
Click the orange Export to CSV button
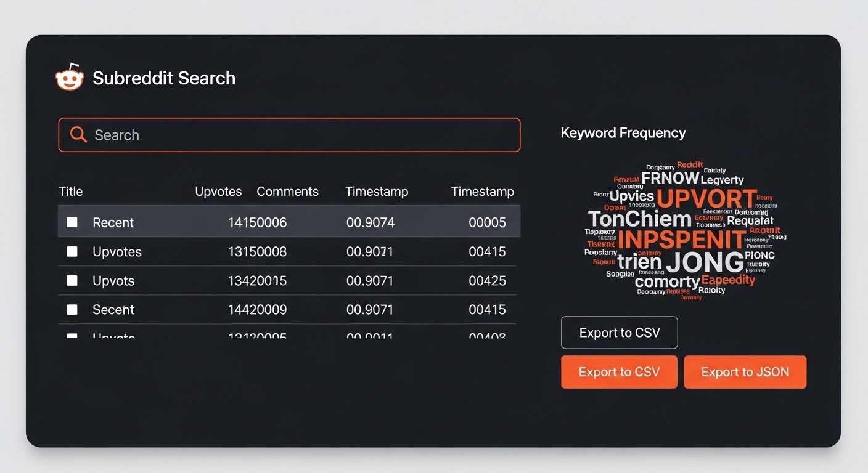[x=619, y=372]
